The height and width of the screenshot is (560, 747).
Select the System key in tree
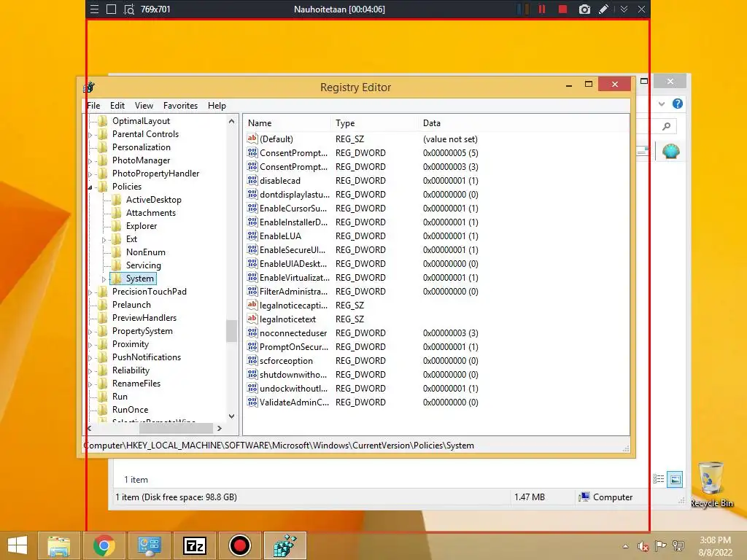coord(139,279)
